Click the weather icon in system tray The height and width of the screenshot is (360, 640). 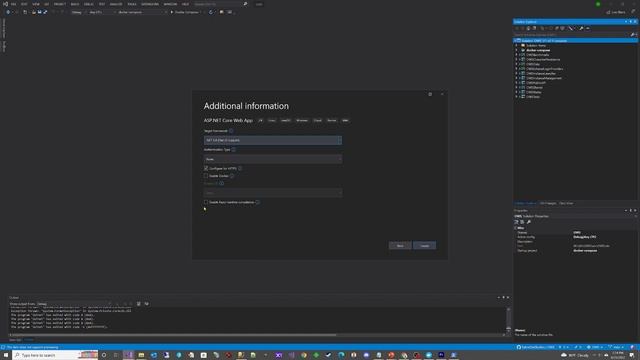click(x=564, y=355)
